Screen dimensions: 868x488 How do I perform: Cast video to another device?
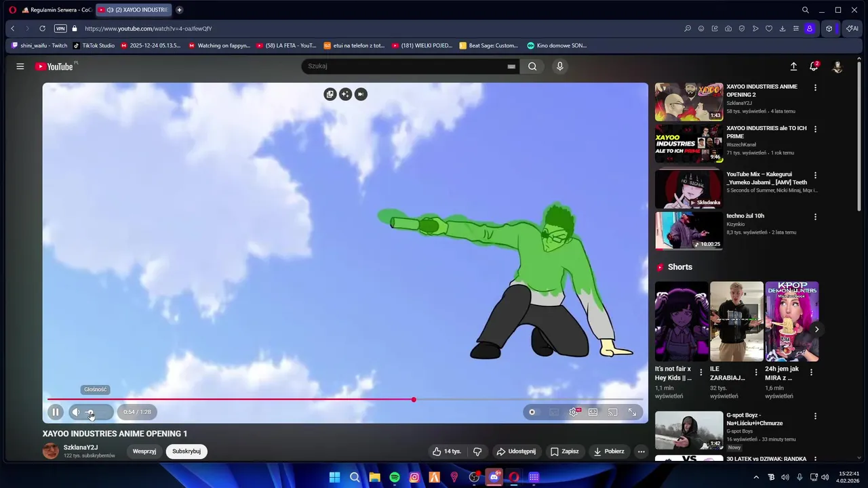click(612, 412)
